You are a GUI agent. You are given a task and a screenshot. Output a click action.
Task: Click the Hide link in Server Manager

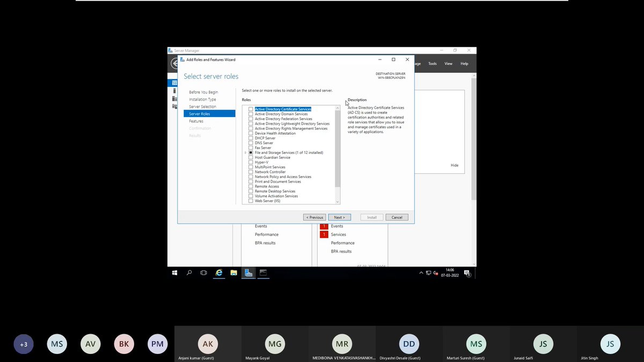pyautogui.click(x=455, y=165)
